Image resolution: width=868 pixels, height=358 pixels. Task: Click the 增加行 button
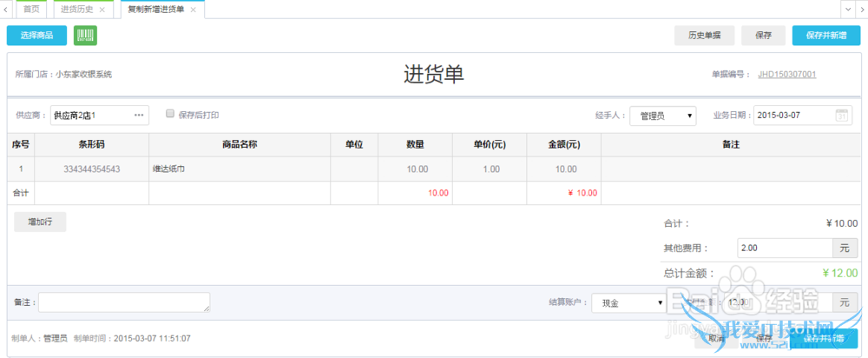(x=40, y=222)
